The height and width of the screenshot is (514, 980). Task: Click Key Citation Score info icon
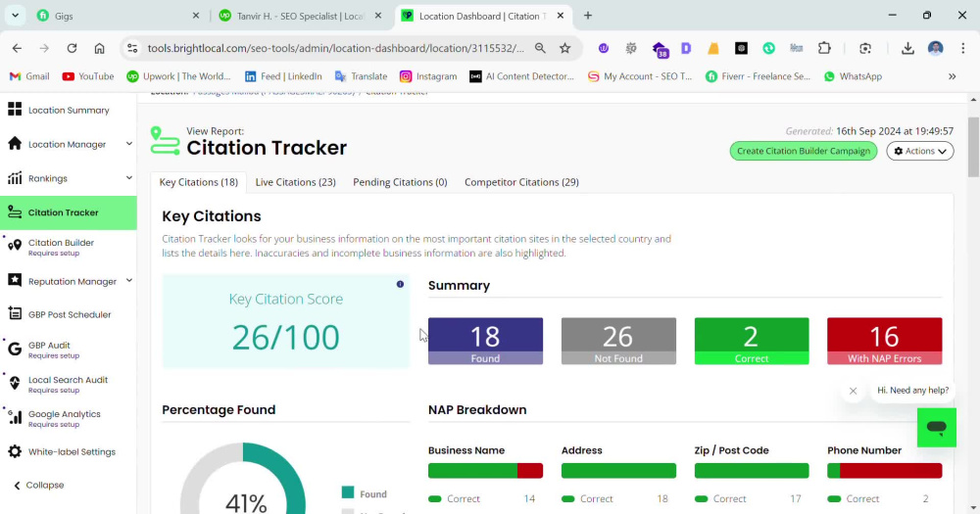(400, 284)
